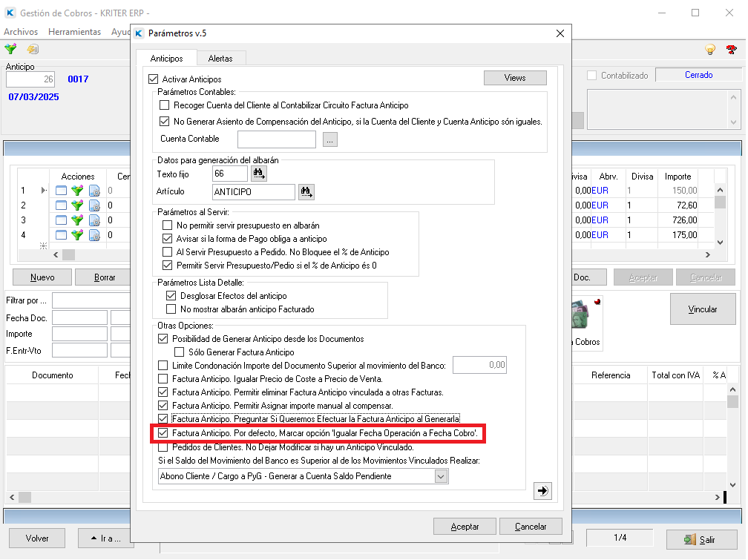Click the red help question-mark icon
This screenshot has height=560, width=748.
[x=731, y=50]
